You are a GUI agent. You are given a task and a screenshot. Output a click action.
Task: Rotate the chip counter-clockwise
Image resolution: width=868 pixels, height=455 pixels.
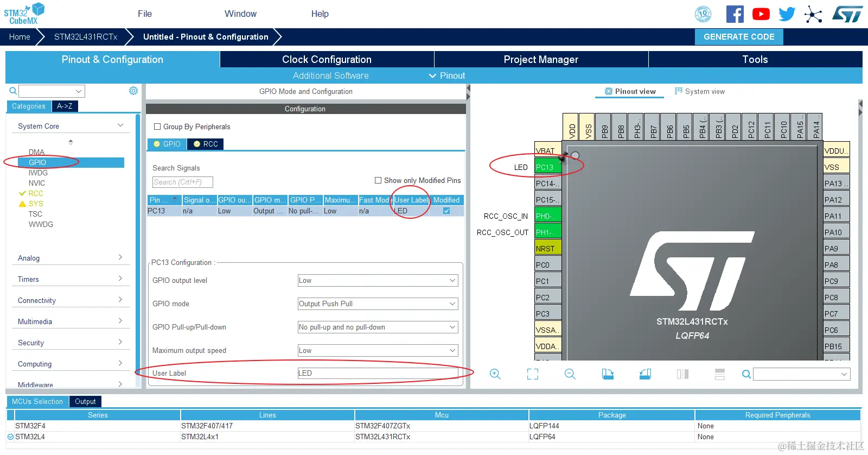[x=645, y=374]
